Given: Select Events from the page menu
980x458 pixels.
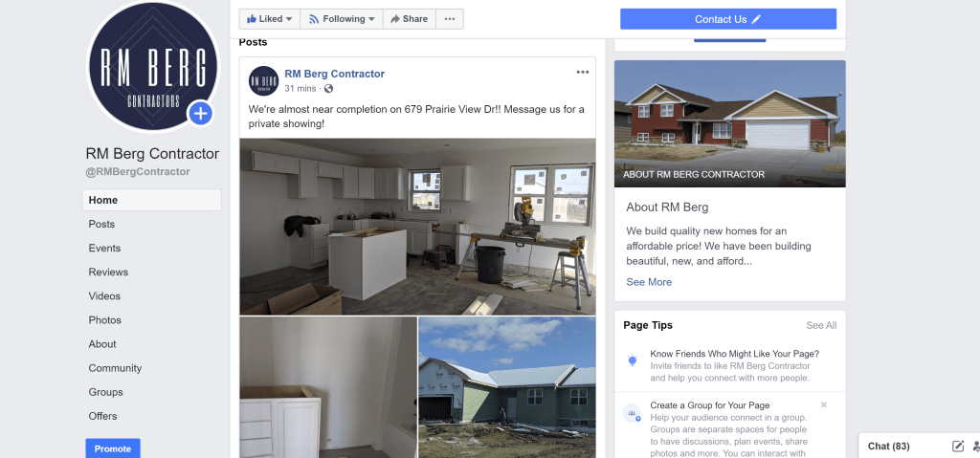Looking at the screenshot, I should pyautogui.click(x=104, y=248).
